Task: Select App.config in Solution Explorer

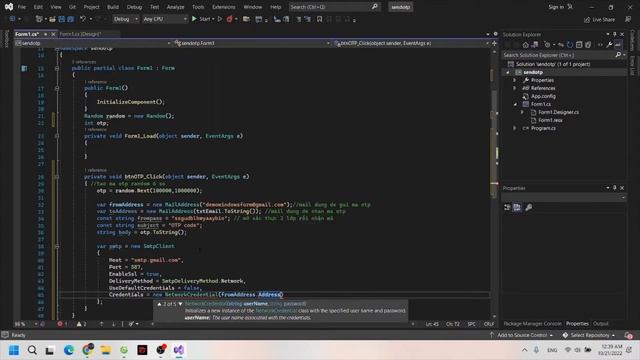Action: [x=543, y=96]
